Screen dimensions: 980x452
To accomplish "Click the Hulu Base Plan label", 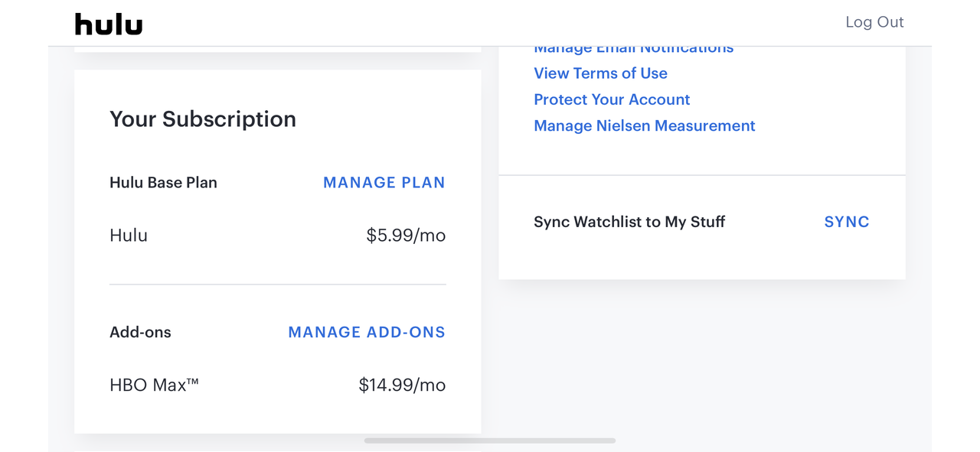I will point(163,183).
